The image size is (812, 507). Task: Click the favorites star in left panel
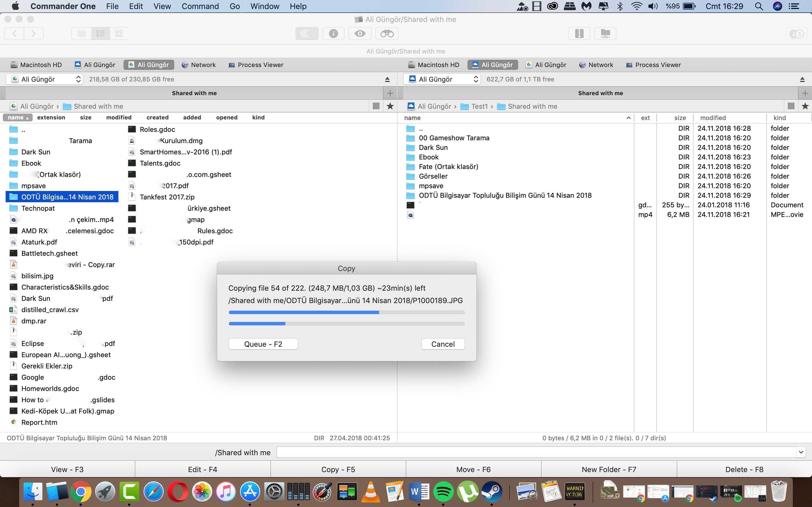coord(390,106)
